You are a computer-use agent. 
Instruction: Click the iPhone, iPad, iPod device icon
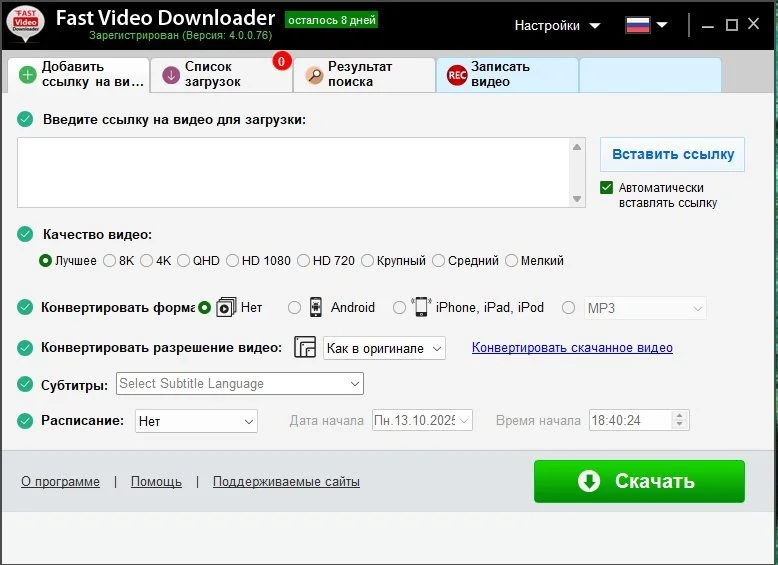421,307
